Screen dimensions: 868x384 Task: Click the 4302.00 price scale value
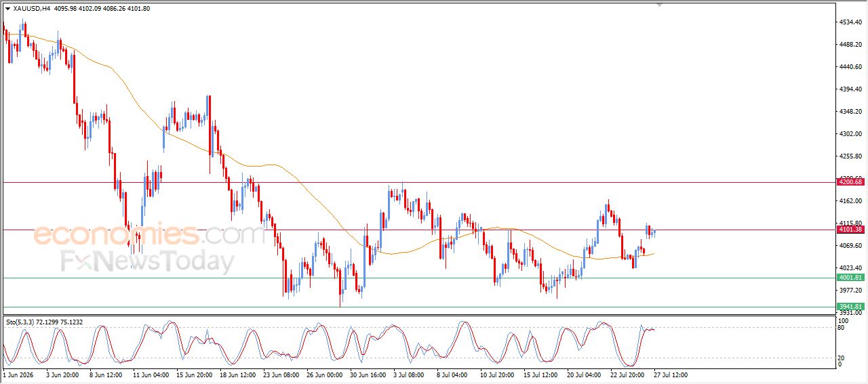850,134
